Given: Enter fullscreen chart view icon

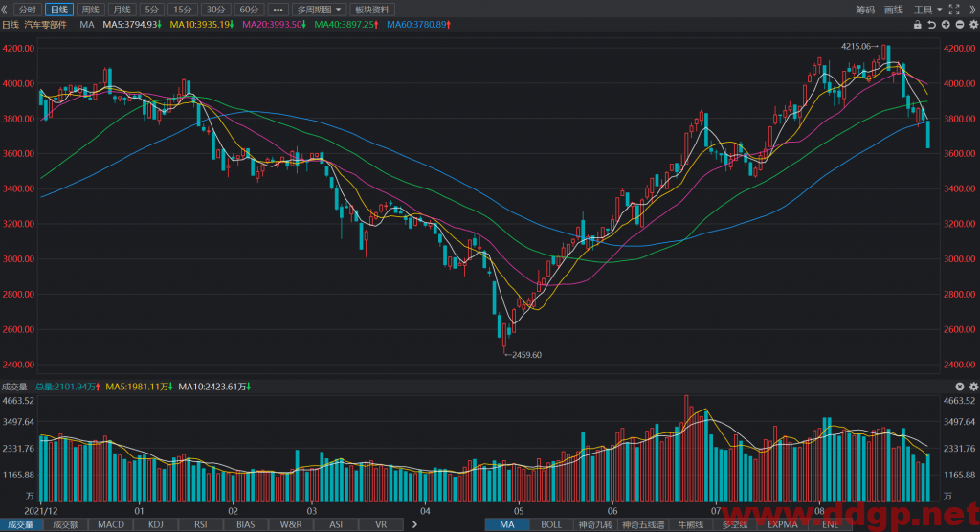Looking at the screenshot, I should tap(954, 10).
